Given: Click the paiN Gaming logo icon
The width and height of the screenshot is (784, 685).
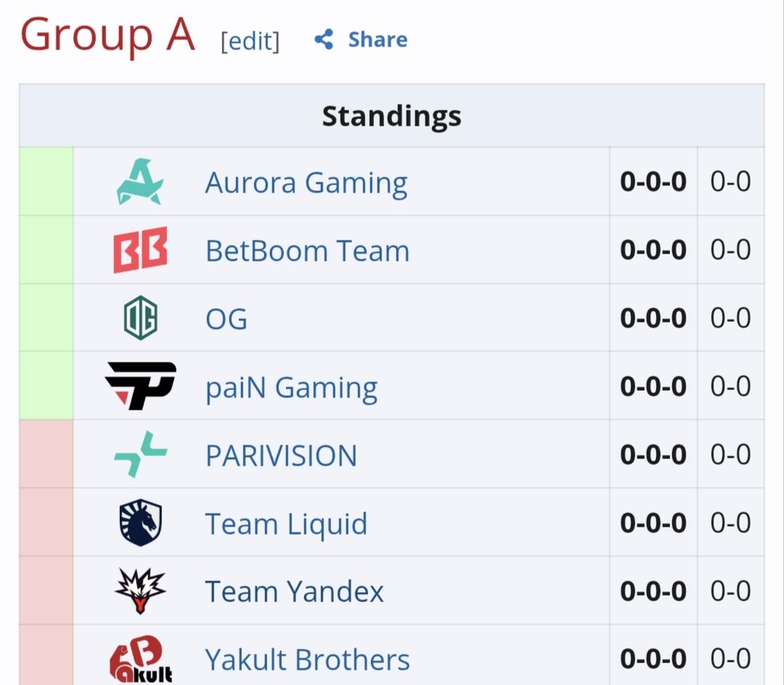Looking at the screenshot, I should (x=140, y=386).
